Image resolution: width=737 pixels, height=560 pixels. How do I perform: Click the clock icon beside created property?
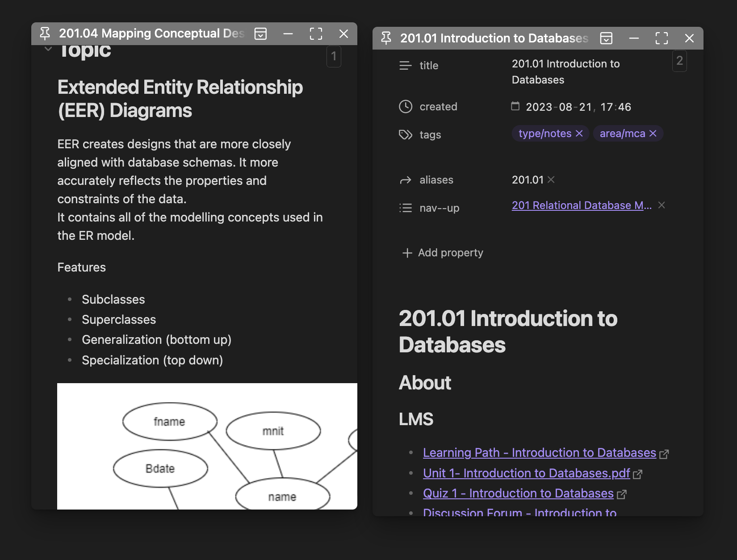[405, 107]
